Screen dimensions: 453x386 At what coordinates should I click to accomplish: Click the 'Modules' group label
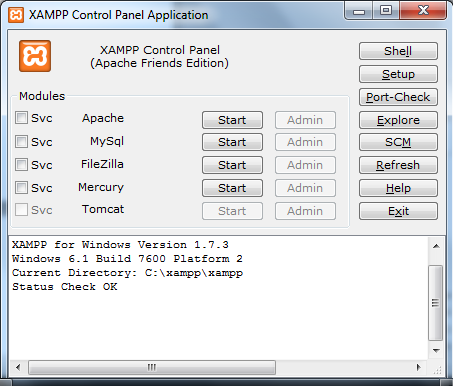[42, 96]
